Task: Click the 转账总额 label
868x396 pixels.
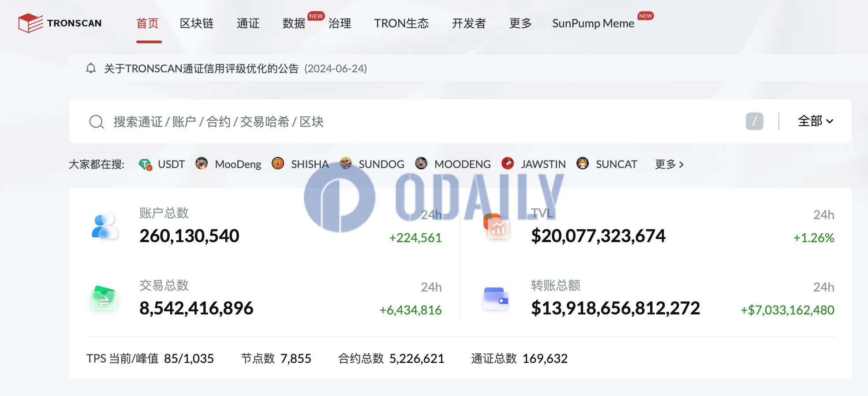Action: click(556, 285)
